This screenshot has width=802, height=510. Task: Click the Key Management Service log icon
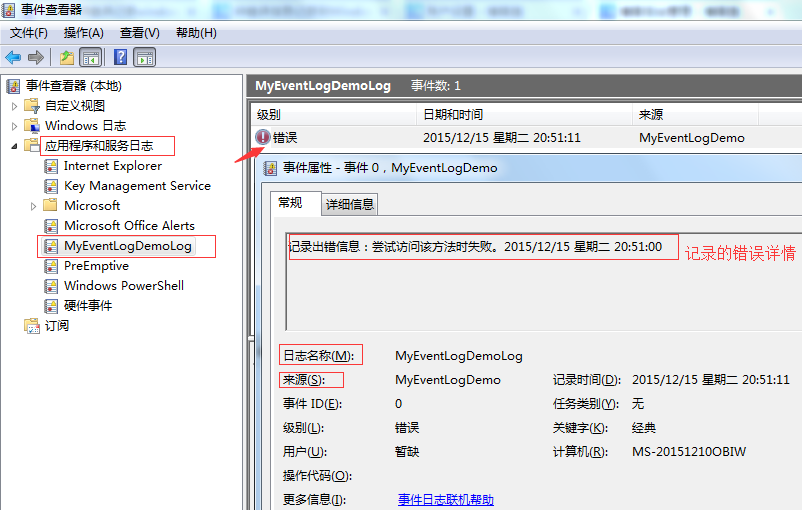tap(51, 186)
